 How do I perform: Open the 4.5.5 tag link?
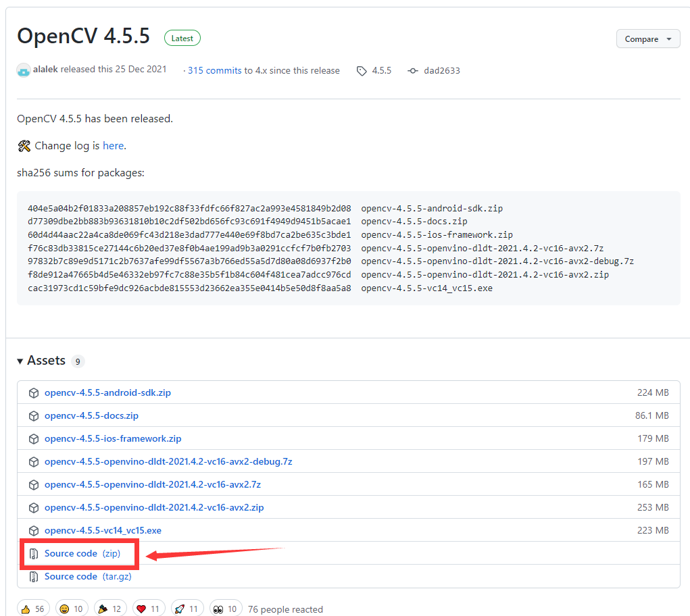click(382, 70)
